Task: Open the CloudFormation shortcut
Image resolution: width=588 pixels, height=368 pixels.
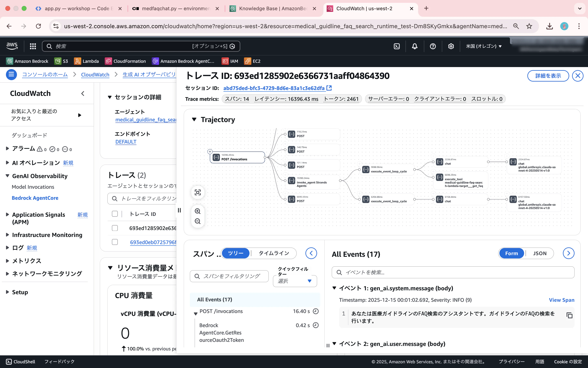Action: tap(125, 61)
